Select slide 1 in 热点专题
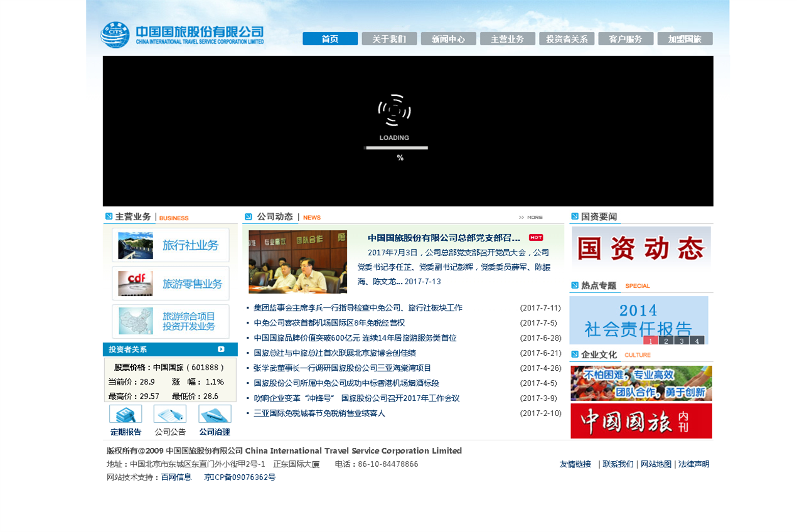 (x=650, y=341)
